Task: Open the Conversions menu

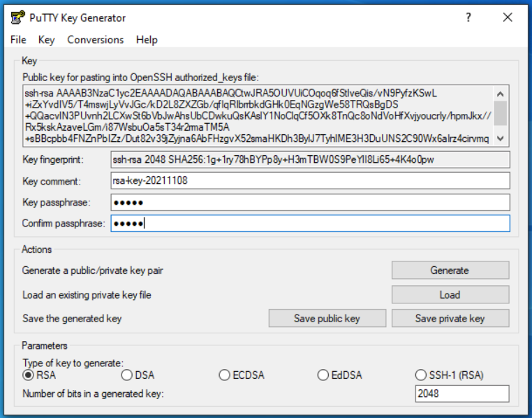Action: [95, 40]
